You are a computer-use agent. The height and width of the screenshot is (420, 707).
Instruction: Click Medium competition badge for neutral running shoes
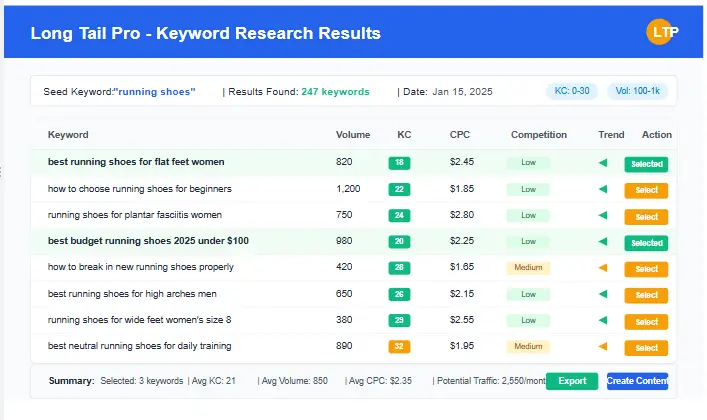point(528,347)
